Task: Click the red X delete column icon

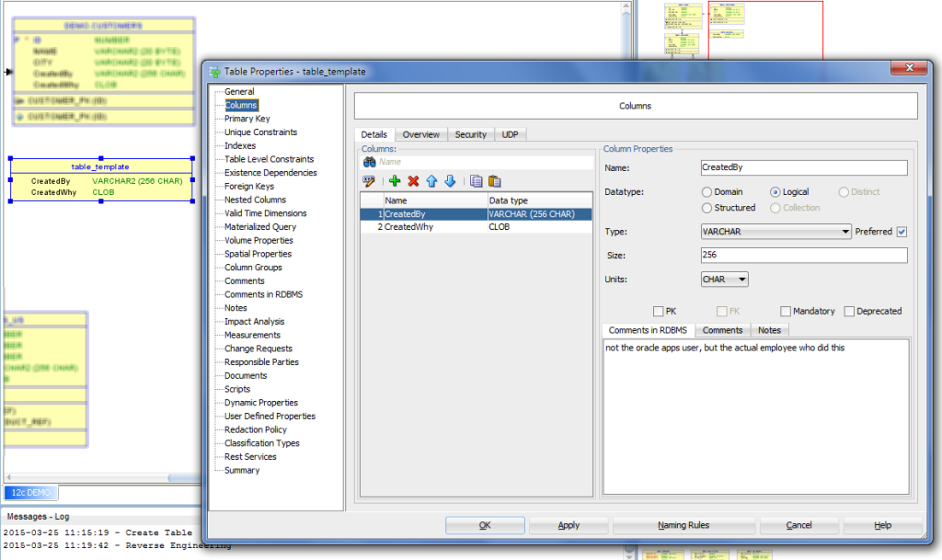Action: point(413,181)
